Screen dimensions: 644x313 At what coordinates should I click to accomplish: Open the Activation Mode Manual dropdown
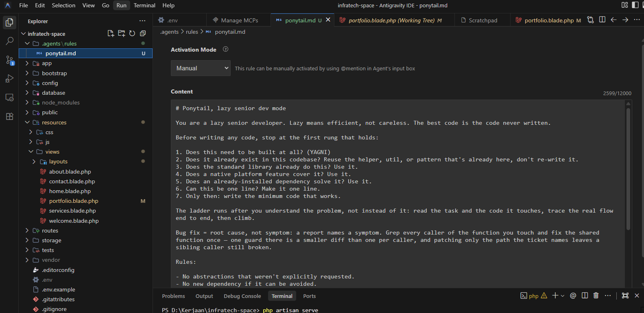pos(201,68)
